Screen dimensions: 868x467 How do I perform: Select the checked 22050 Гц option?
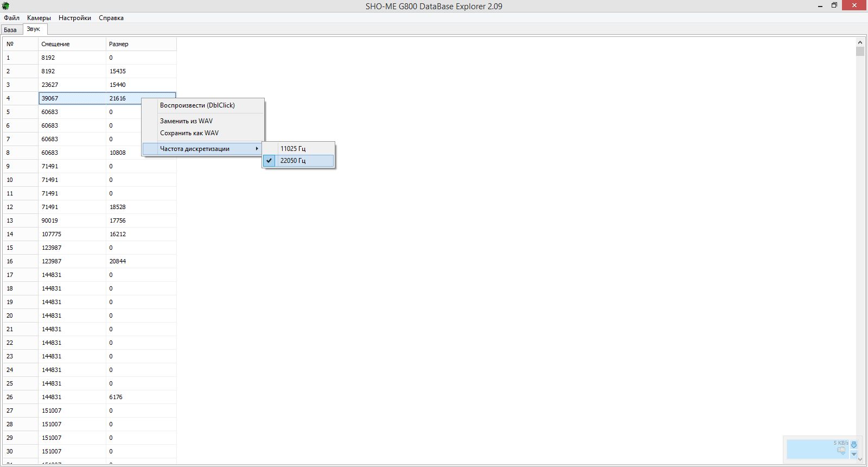point(298,161)
